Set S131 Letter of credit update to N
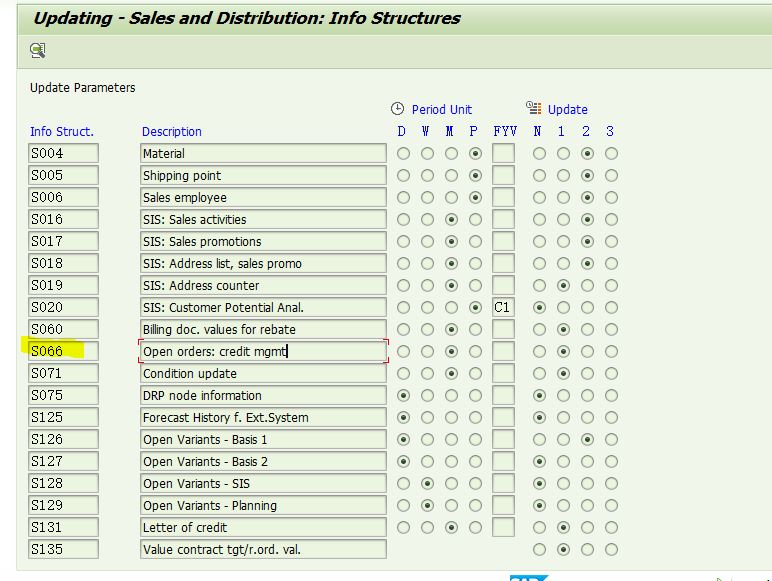Image resolution: width=772 pixels, height=581 pixels. click(x=539, y=528)
